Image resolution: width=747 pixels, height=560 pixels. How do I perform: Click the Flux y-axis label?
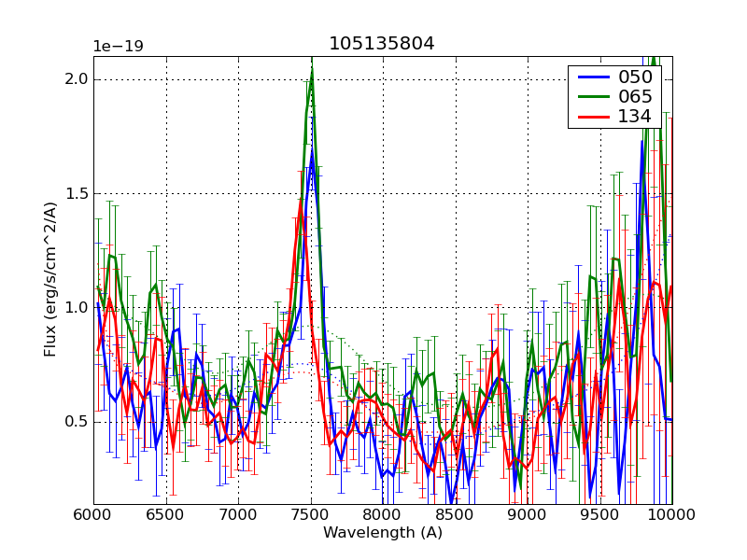[50, 280]
